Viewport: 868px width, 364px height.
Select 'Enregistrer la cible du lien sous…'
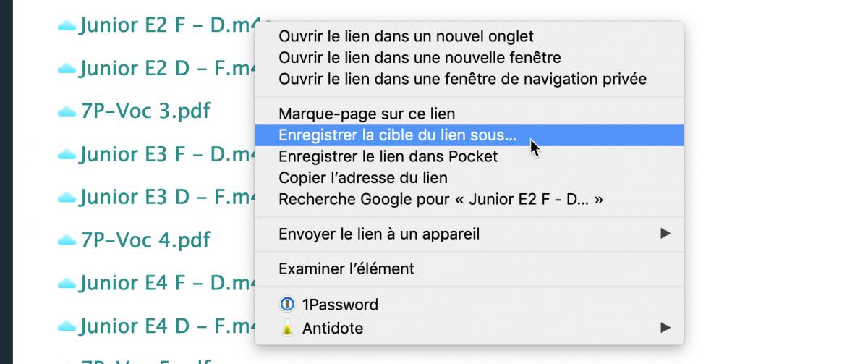[398, 135]
